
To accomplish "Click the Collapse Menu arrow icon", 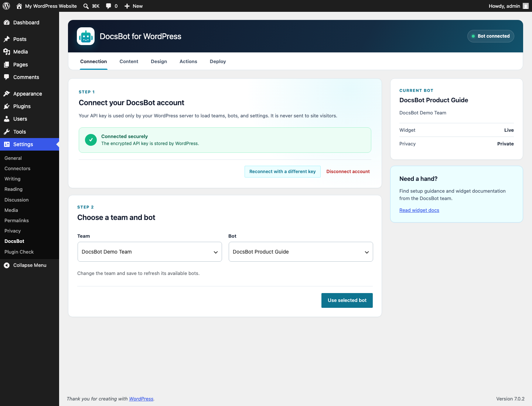I will [7, 265].
